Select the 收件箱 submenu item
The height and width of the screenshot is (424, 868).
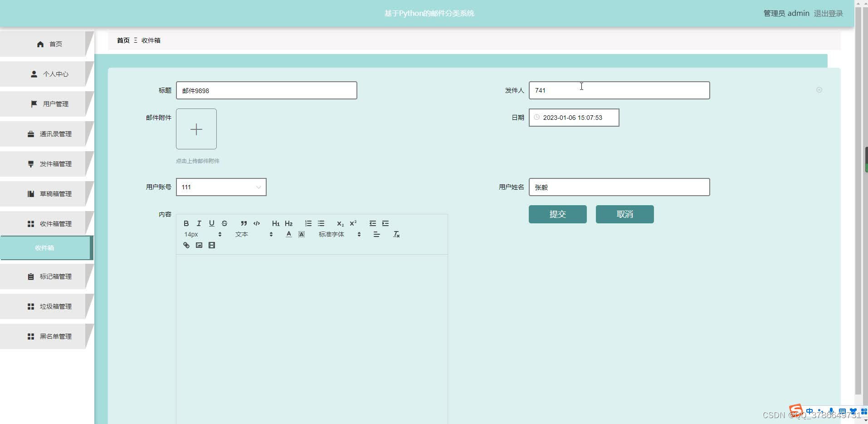click(46, 248)
